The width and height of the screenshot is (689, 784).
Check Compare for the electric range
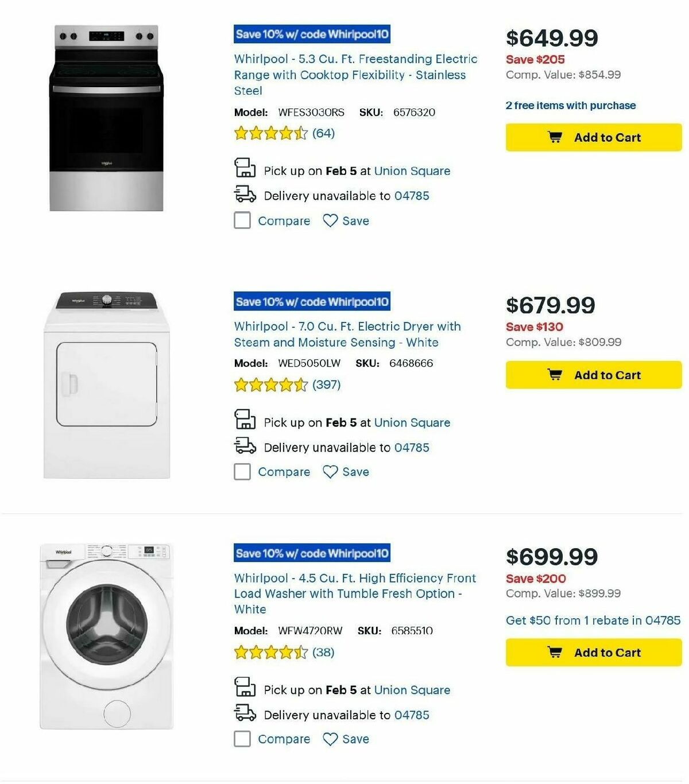coord(242,220)
